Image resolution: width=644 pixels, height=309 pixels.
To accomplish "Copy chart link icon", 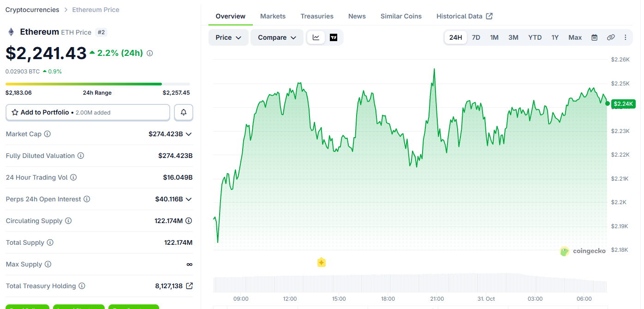I will tap(611, 37).
